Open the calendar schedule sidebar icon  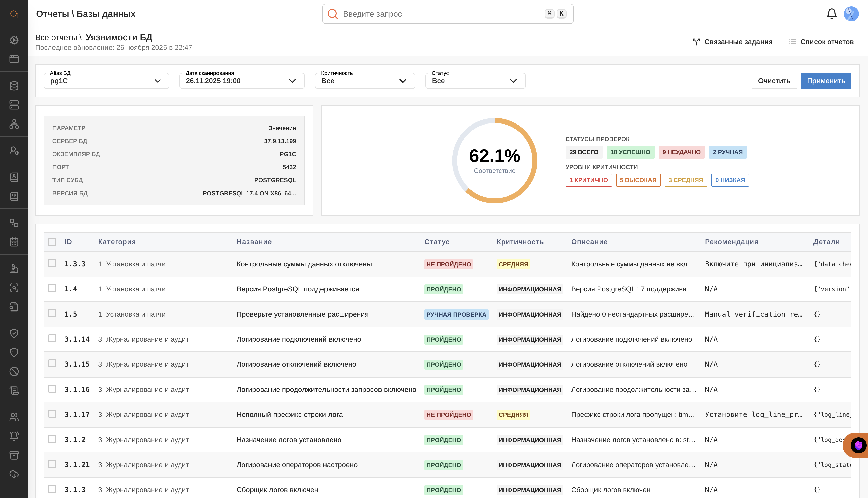pos(14,242)
